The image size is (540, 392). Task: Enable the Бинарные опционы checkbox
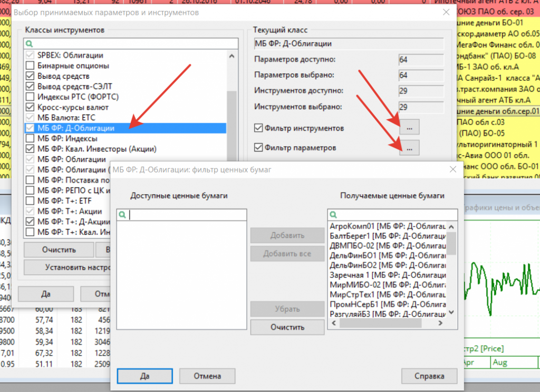click(30, 66)
